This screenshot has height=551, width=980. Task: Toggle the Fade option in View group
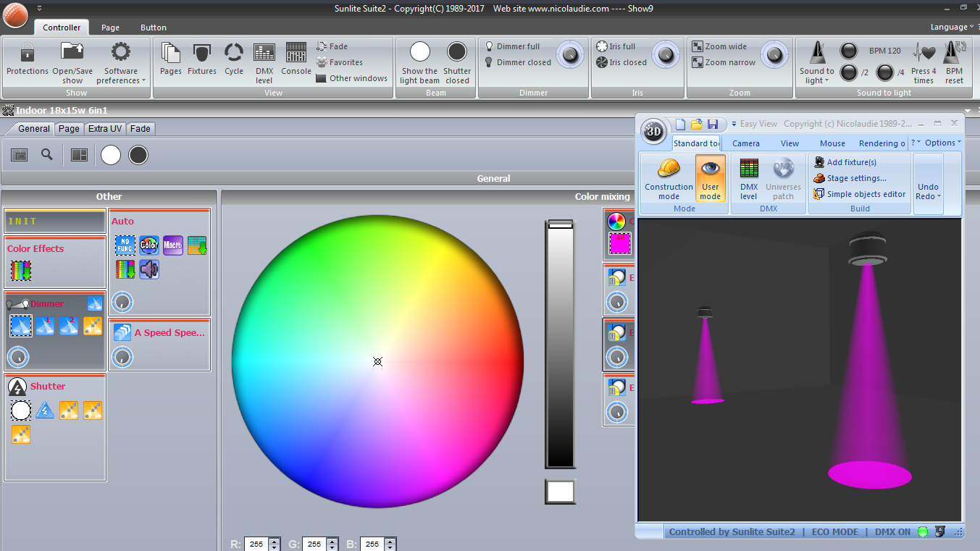(x=332, y=46)
